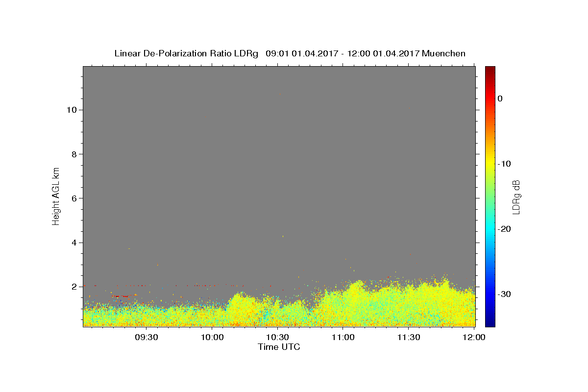Click the colorbar at the 0 dB level
588x392 pixels.
click(x=490, y=98)
